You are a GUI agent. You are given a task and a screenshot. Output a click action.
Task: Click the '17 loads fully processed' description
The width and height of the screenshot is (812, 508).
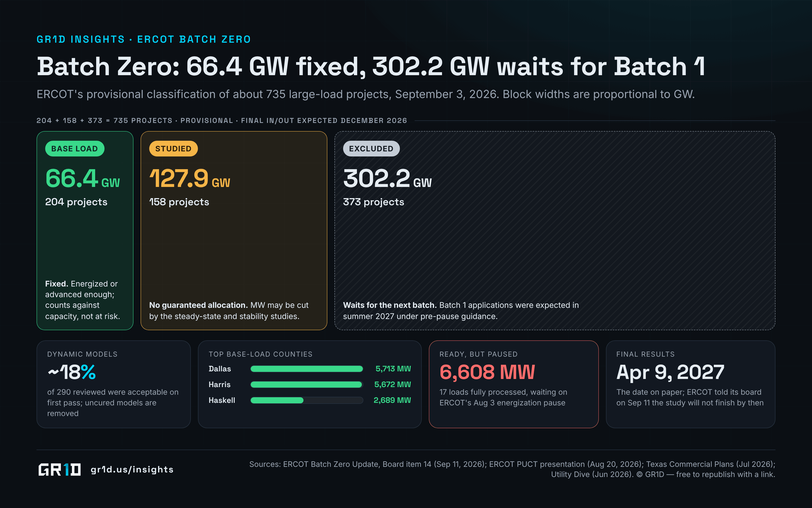point(503,398)
